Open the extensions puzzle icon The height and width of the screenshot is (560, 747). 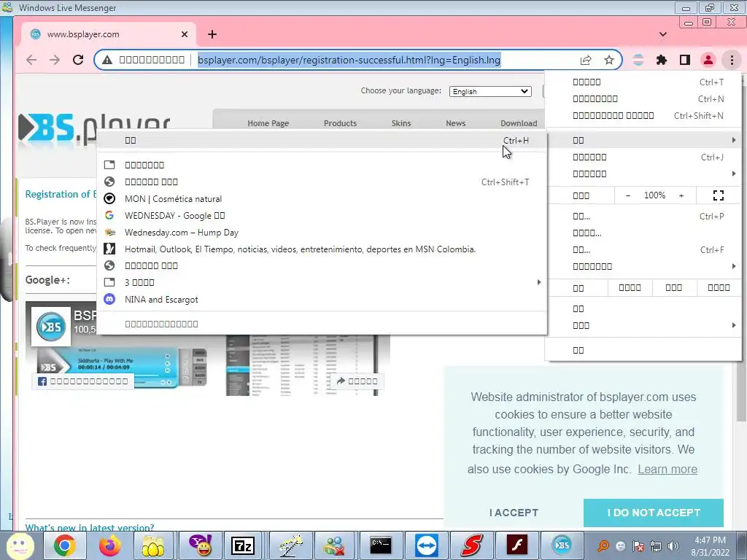pos(661,60)
